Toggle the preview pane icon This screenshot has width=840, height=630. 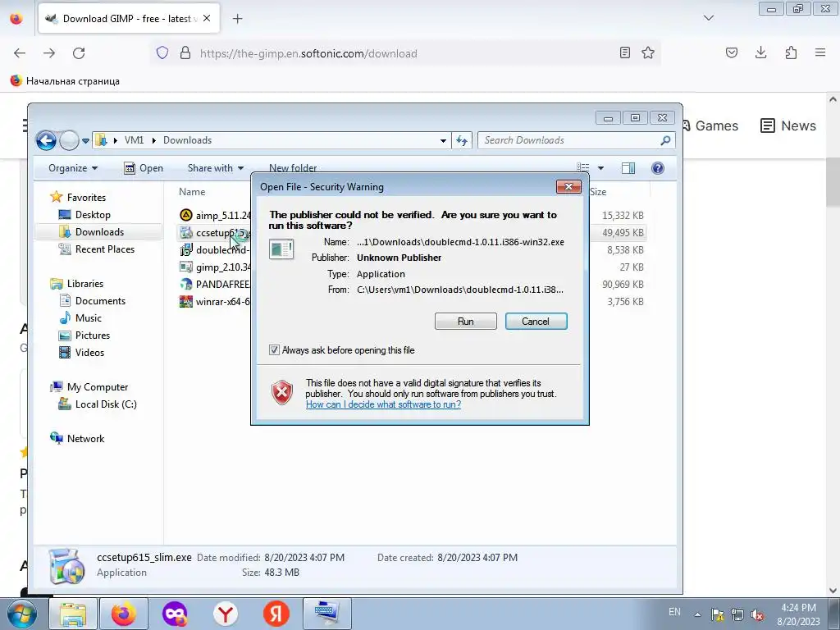click(628, 168)
